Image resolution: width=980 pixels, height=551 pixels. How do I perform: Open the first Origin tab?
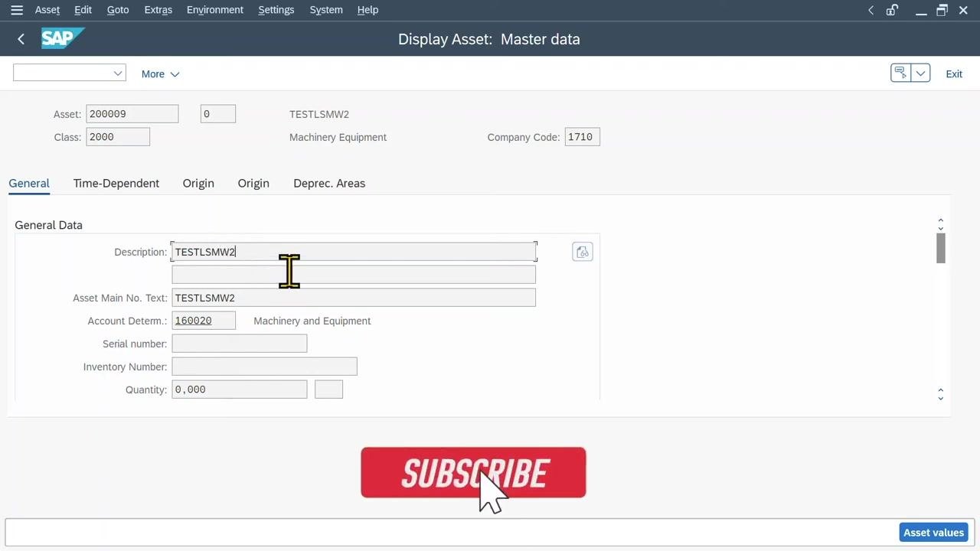click(198, 183)
